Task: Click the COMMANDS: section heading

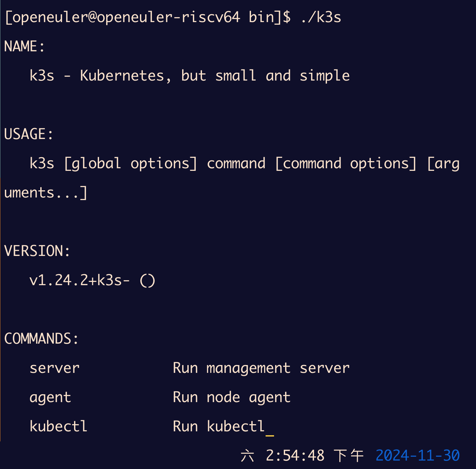Action: pos(41,339)
